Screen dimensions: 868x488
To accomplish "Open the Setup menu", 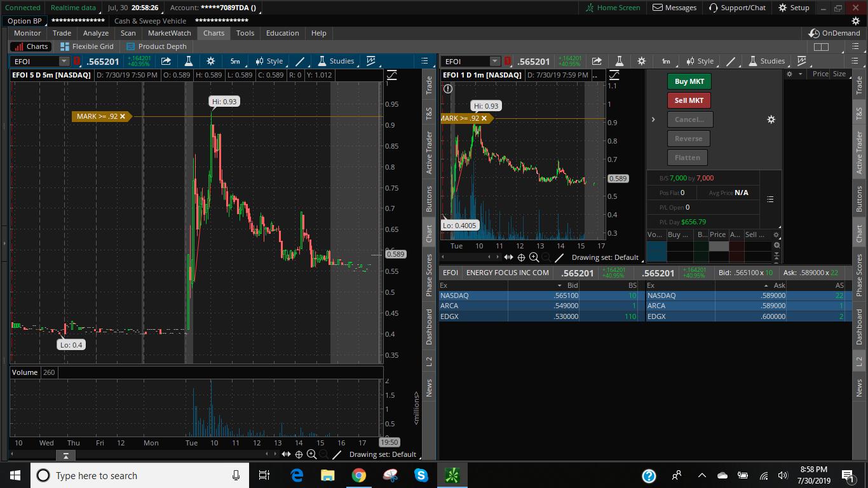I will [x=794, y=8].
